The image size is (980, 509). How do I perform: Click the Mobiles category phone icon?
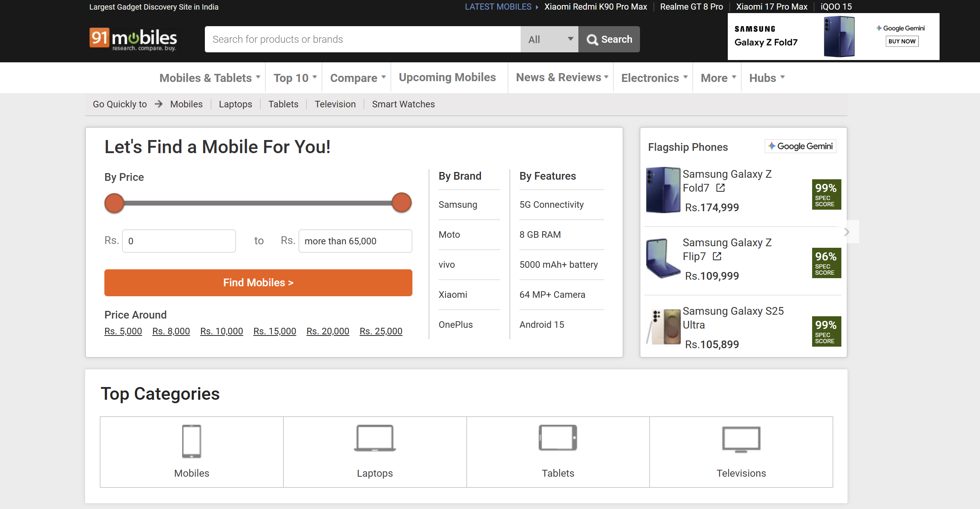[x=191, y=441]
